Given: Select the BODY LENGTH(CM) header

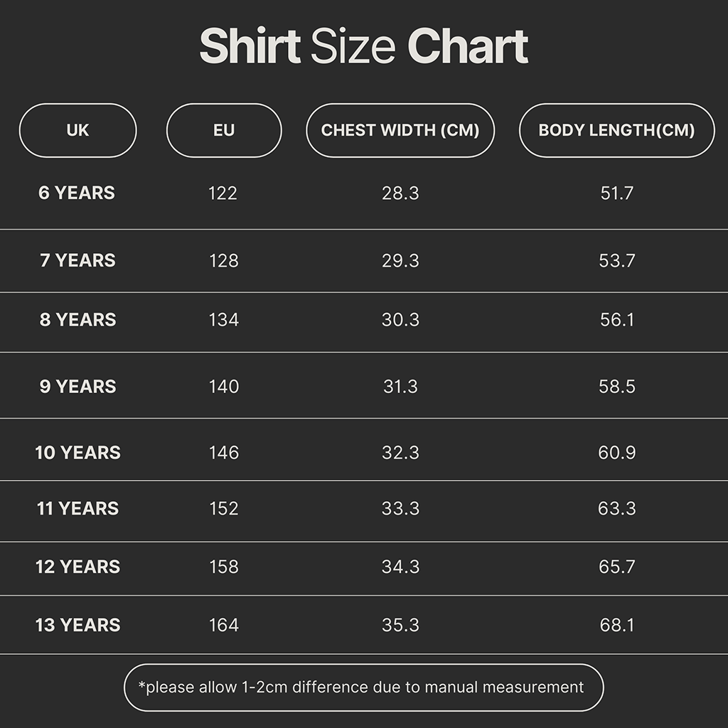Looking at the screenshot, I should pyautogui.click(x=616, y=130).
